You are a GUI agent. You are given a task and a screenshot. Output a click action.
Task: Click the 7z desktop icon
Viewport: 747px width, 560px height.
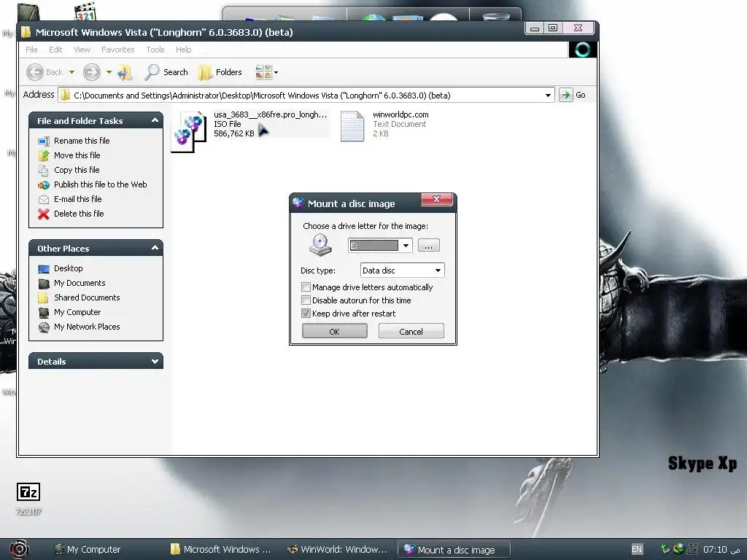point(28,492)
